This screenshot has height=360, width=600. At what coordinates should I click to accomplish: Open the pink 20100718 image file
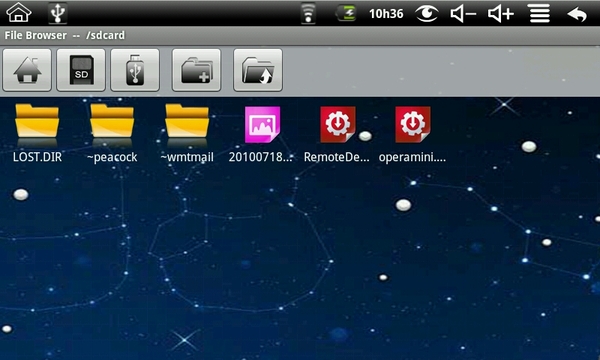(x=262, y=125)
